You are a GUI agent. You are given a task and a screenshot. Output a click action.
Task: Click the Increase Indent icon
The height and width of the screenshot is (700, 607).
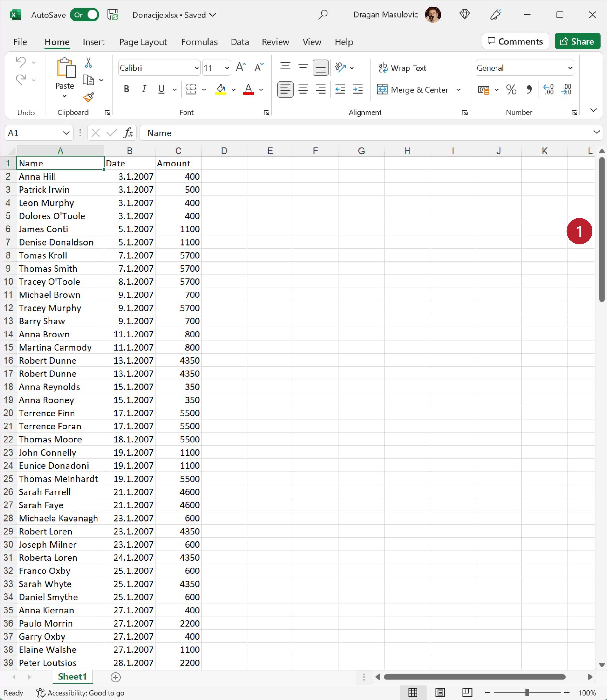pyautogui.click(x=358, y=90)
